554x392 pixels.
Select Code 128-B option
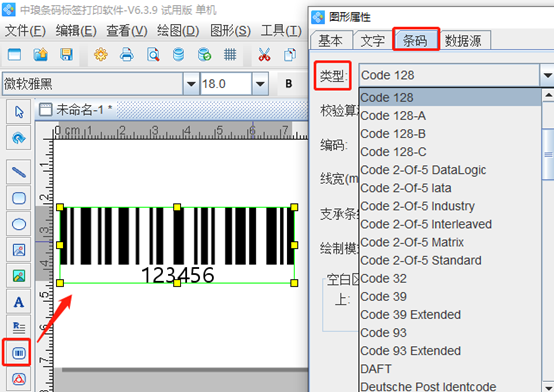pos(450,134)
